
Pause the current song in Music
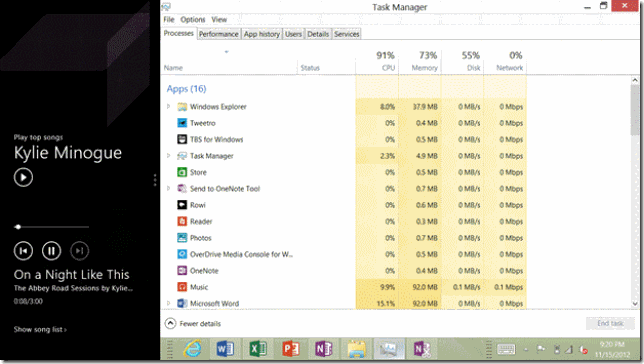tap(51, 251)
